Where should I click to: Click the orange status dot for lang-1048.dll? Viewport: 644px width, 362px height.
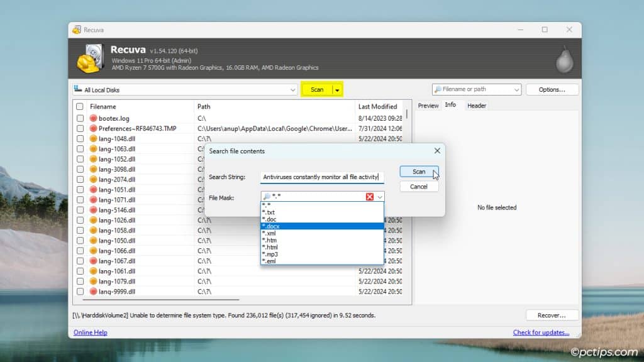pos(93,139)
